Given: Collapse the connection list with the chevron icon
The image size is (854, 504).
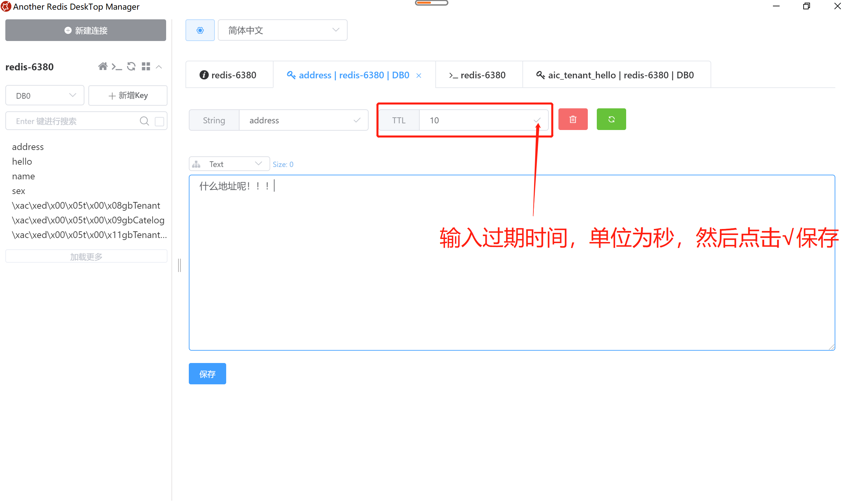Looking at the screenshot, I should (x=159, y=67).
